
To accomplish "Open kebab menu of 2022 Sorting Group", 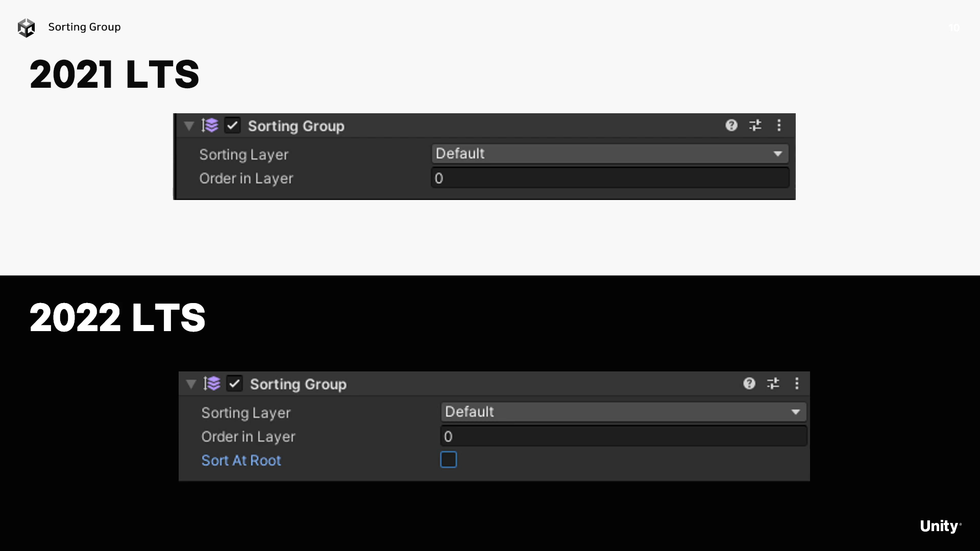I will pos(797,384).
